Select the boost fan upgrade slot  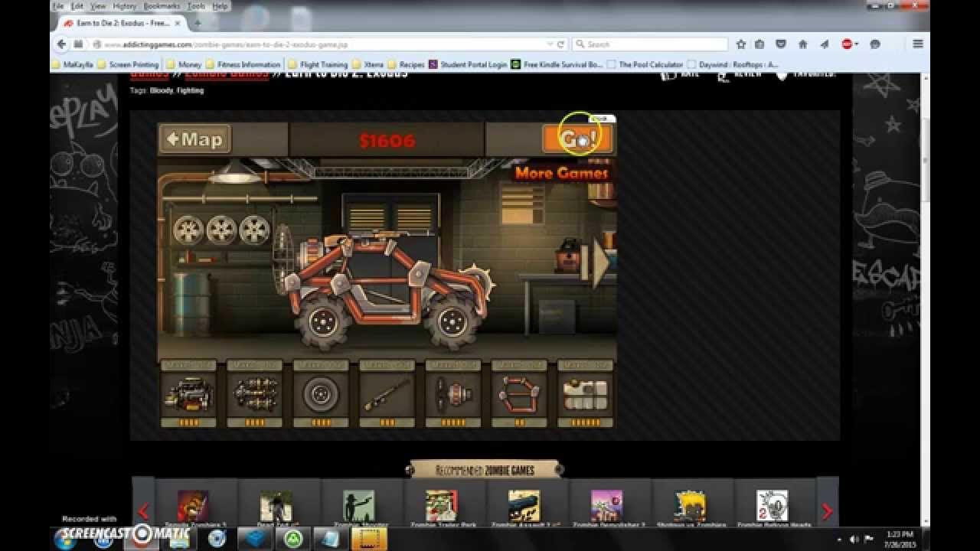453,394
